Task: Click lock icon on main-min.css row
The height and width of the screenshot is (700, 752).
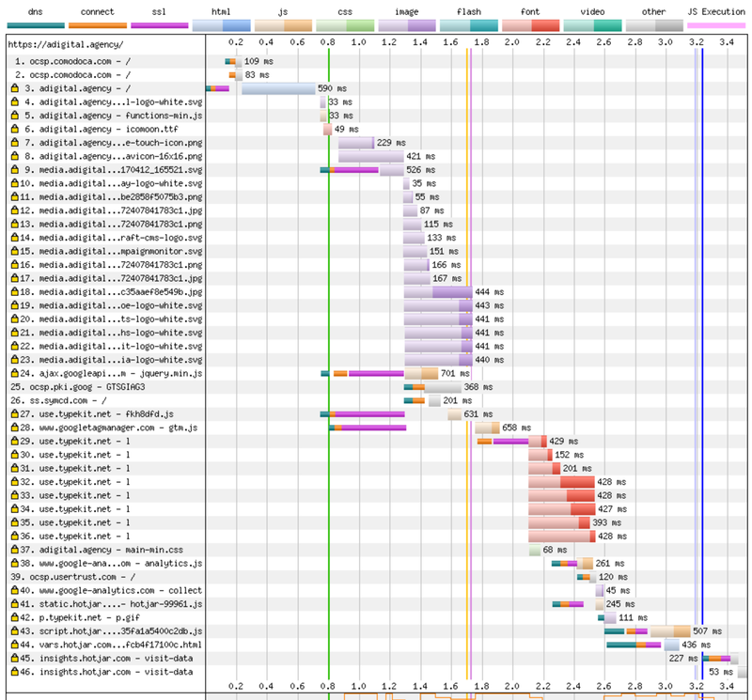Action: (14, 550)
